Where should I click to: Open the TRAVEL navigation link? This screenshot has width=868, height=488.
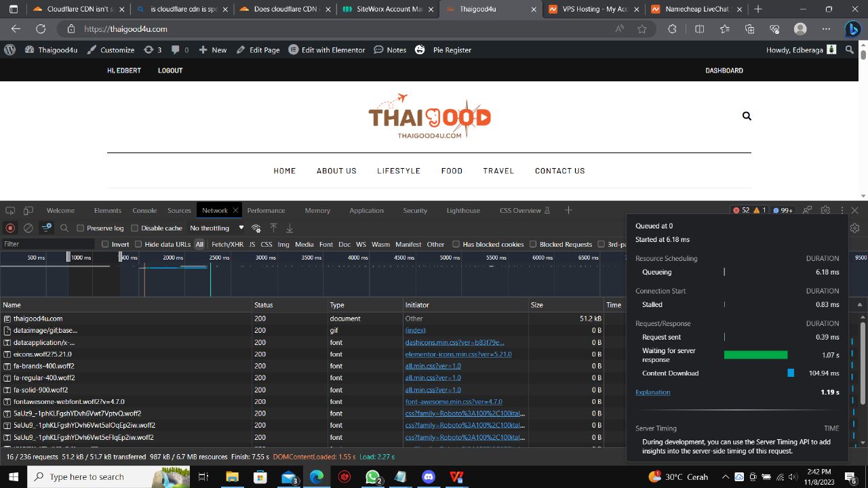point(498,171)
